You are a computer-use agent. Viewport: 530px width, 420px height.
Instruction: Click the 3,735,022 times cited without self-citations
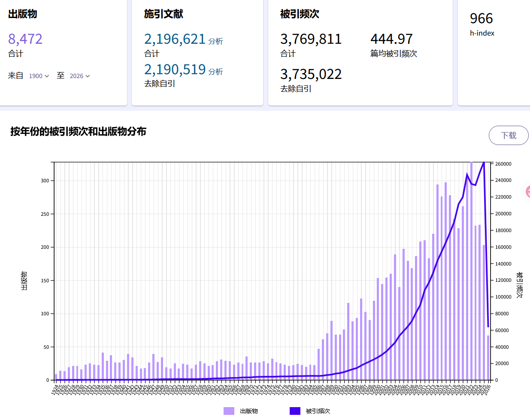tap(311, 74)
